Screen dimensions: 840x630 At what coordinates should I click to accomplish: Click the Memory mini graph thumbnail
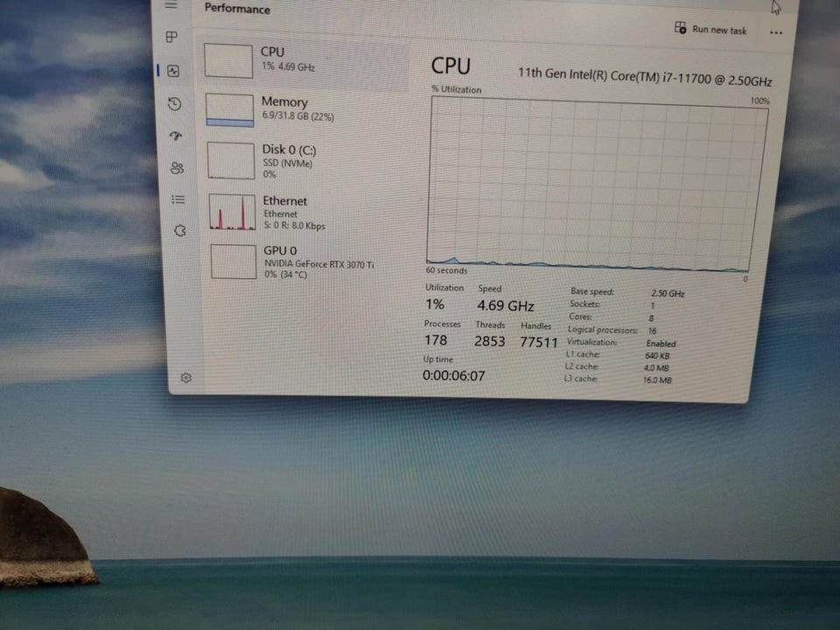(x=230, y=110)
